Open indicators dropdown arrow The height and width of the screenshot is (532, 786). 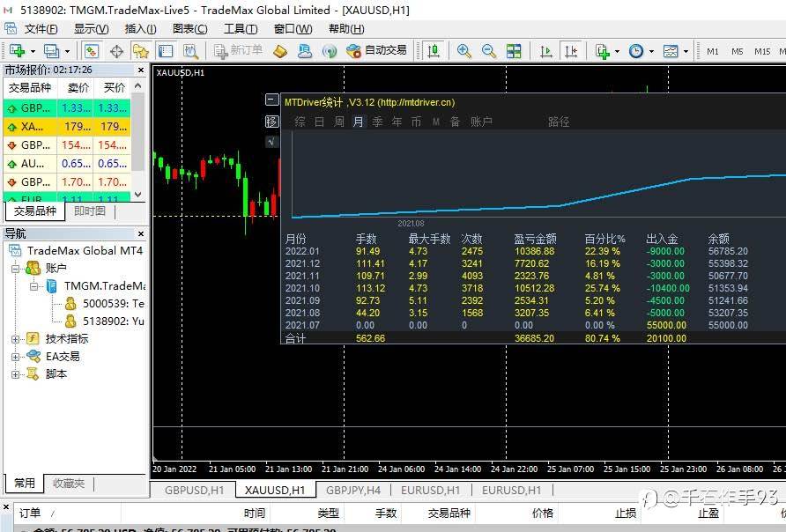(x=617, y=51)
